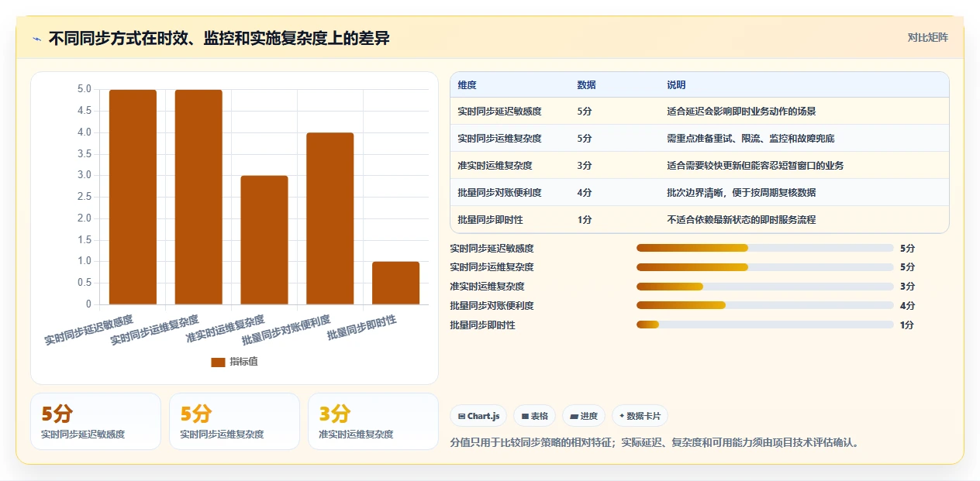Click the 准实时运维复杂度 progress bar

click(765, 287)
